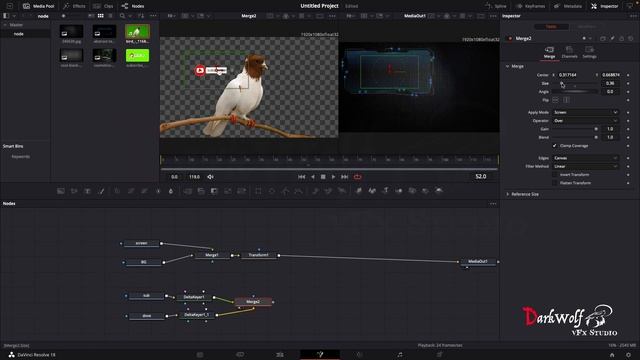640x360 pixels.
Task: Toggle vertical Flip in the Inspector
Action: pyautogui.click(x=567, y=100)
